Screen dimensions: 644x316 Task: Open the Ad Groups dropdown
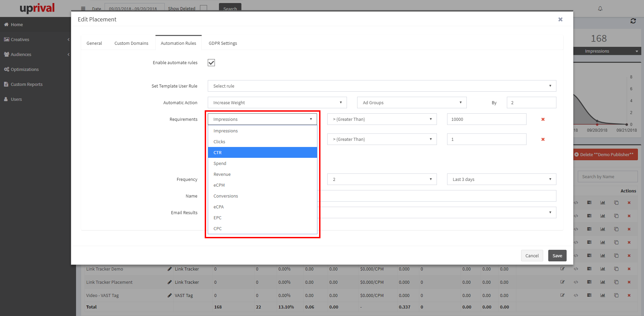pos(412,103)
